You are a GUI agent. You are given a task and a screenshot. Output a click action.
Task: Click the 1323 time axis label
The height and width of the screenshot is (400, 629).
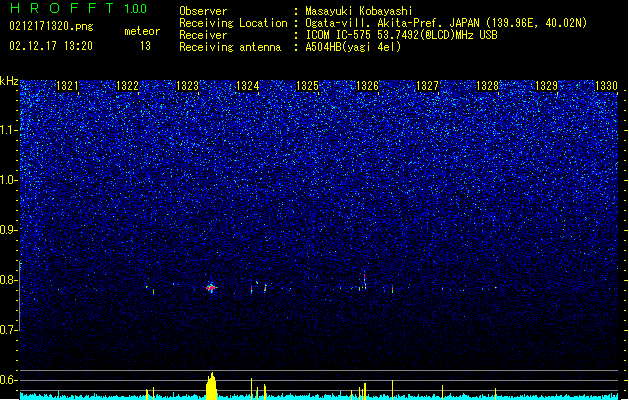187,86
